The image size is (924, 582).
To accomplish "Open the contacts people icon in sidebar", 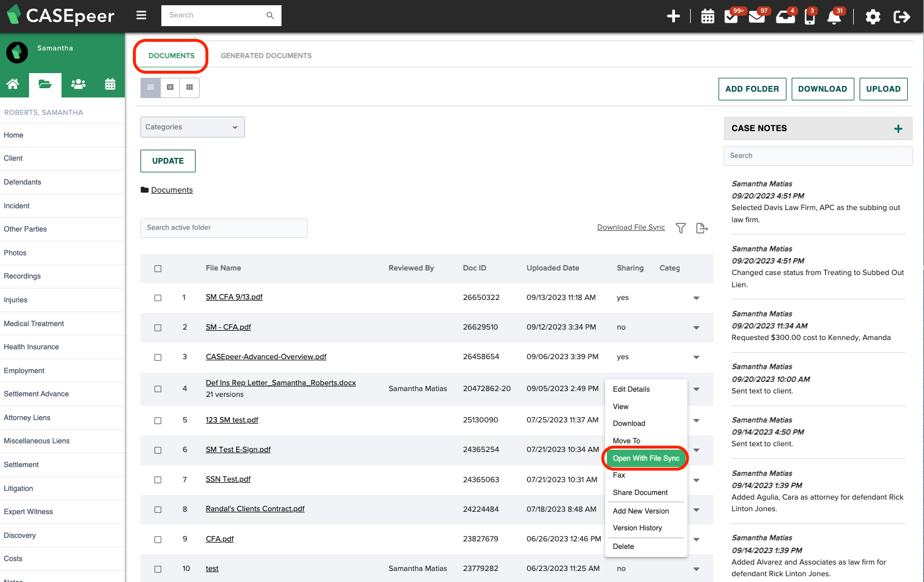I will coord(78,84).
